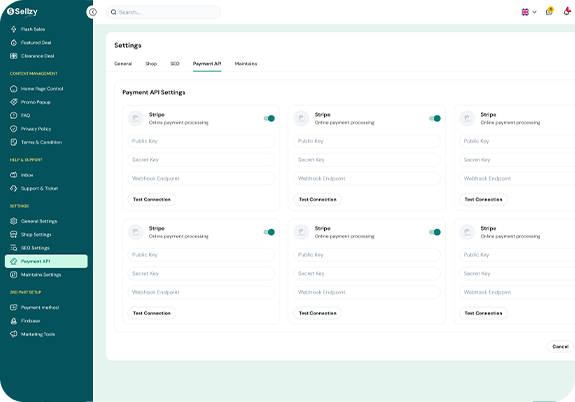Switch to the Shop tab
The width and height of the screenshot is (575, 402).
coord(151,63)
